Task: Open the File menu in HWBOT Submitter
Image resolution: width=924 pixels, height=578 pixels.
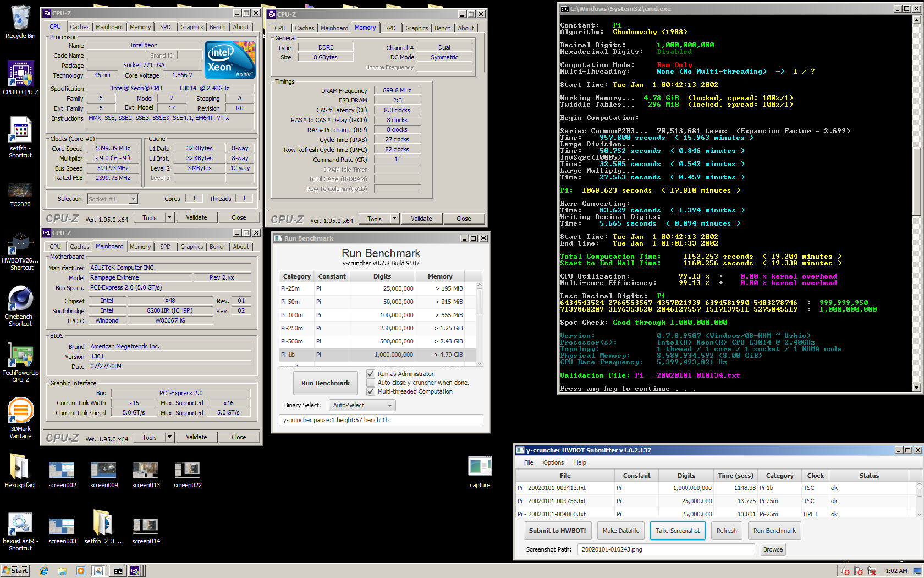Action: 529,462
